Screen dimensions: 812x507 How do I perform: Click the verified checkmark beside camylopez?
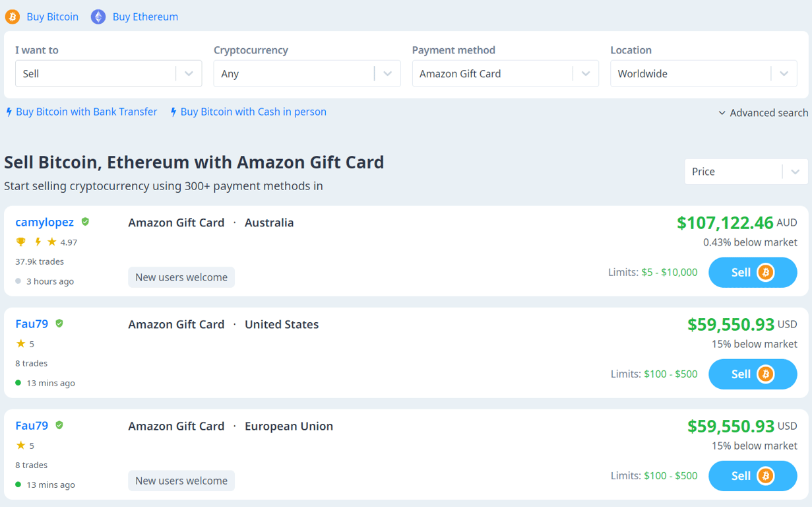[x=84, y=222]
